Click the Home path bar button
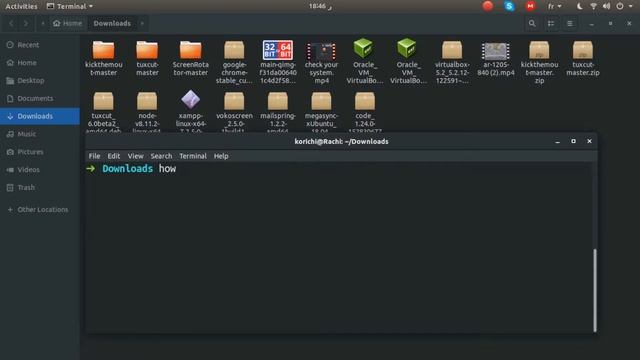Screen dimensions: 640x360 (x=68, y=23)
